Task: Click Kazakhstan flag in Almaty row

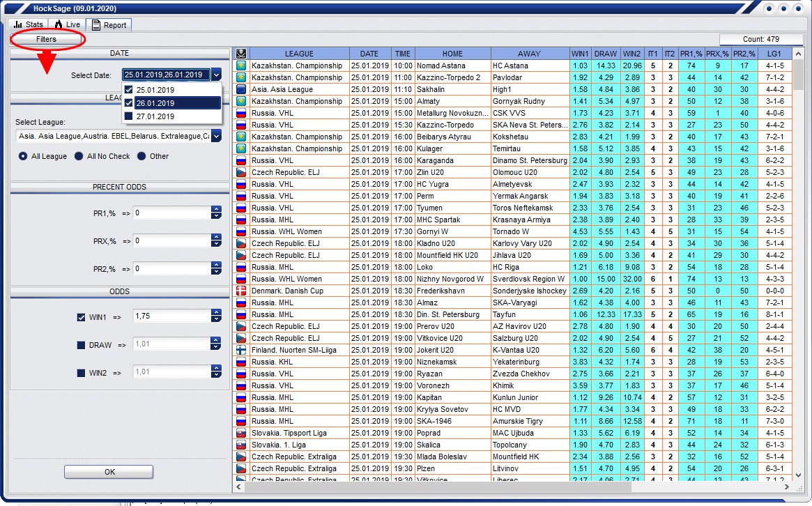Action: [x=240, y=102]
